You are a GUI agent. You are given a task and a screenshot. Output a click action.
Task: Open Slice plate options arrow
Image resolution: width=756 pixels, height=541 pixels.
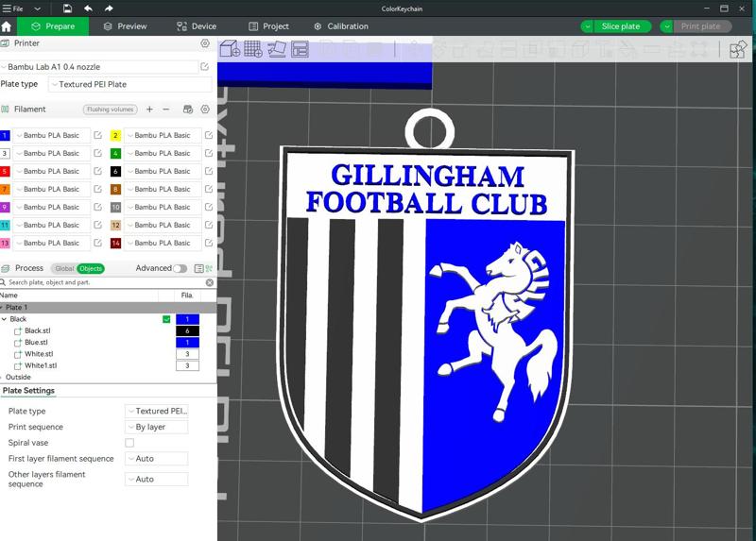pyautogui.click(x=587, y=26)
